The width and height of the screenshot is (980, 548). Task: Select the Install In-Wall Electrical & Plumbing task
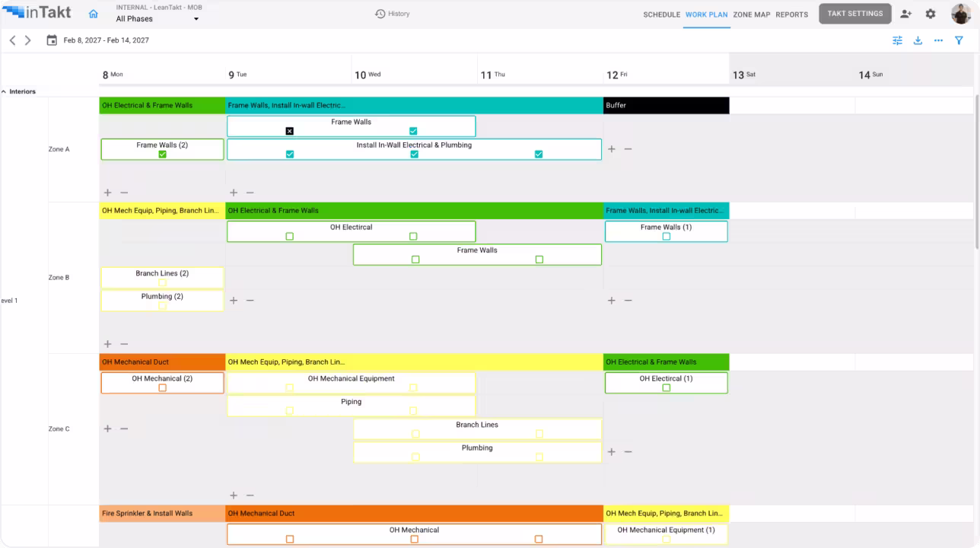(414, 149)
